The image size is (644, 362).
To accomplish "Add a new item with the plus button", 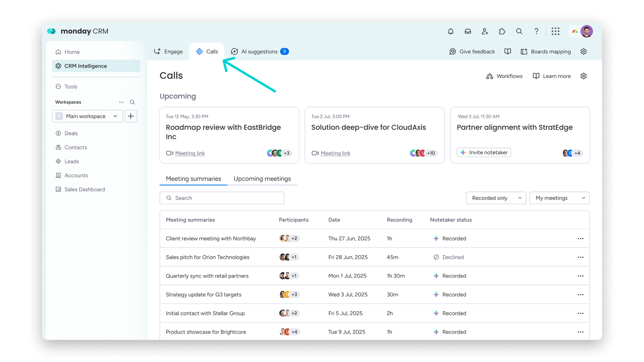I will point(131,116).
